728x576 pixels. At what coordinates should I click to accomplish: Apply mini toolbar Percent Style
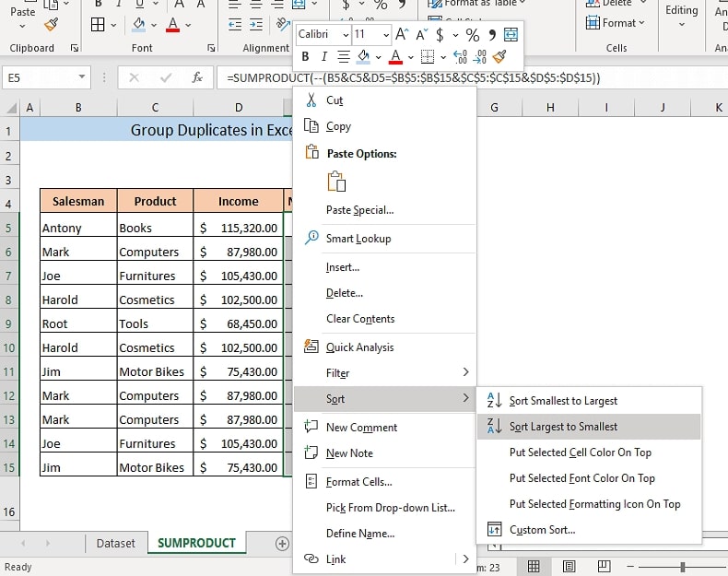click(x=473, y=34)
